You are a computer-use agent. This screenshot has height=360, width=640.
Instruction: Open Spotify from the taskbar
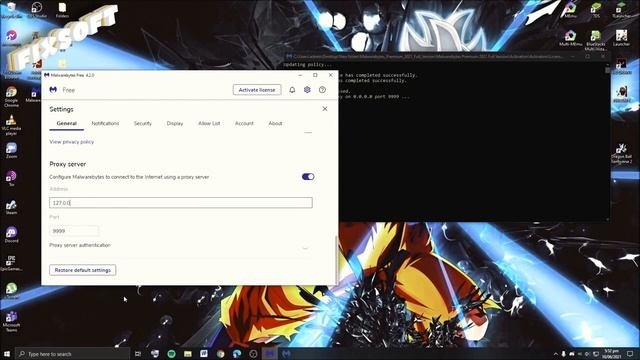pos(171,354)
